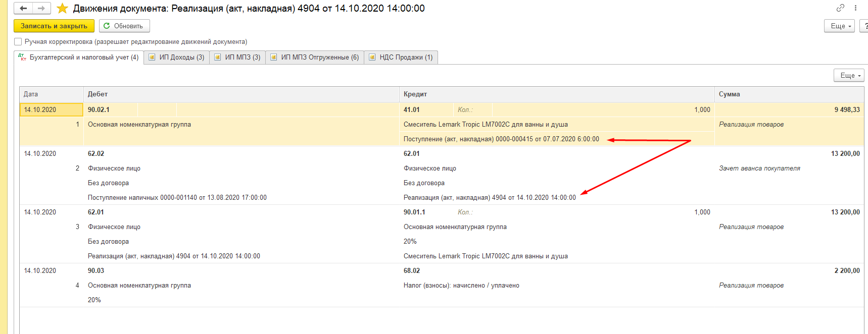Image resolution: width=868 pixels, height=334 pixels.
Task: Select ИП МПЗ Отгруженные (6) tab
Action: [315, 58]
